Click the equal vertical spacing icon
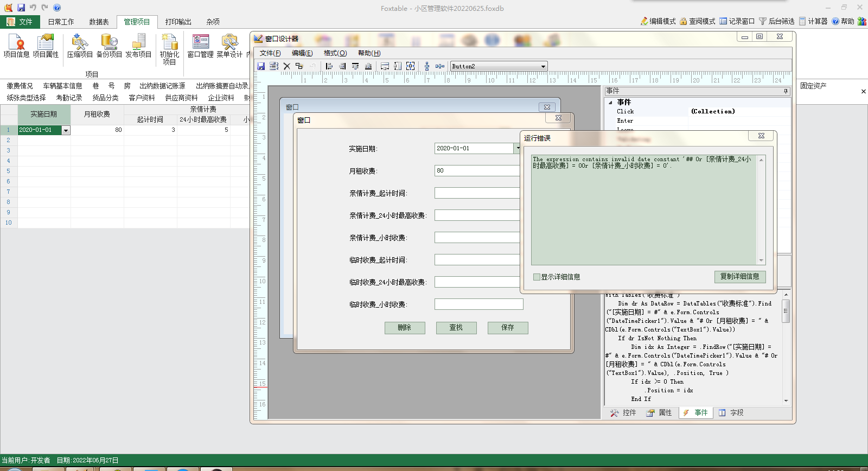 tap(427, 66)
